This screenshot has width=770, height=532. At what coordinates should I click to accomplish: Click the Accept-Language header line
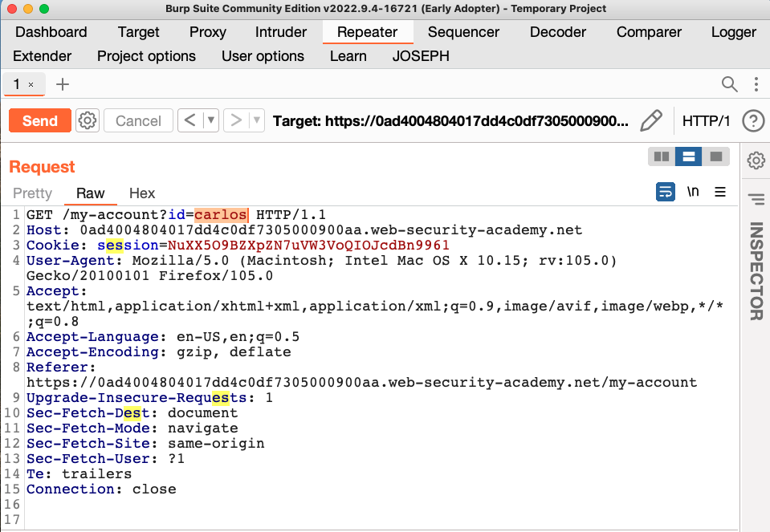pos(163,337)
